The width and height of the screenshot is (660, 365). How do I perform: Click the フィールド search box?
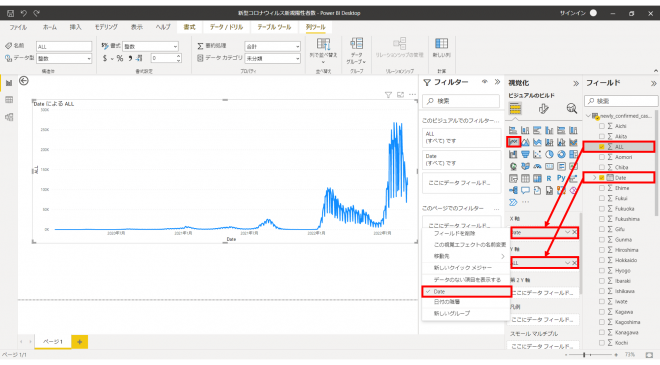[x=621, y=101]
